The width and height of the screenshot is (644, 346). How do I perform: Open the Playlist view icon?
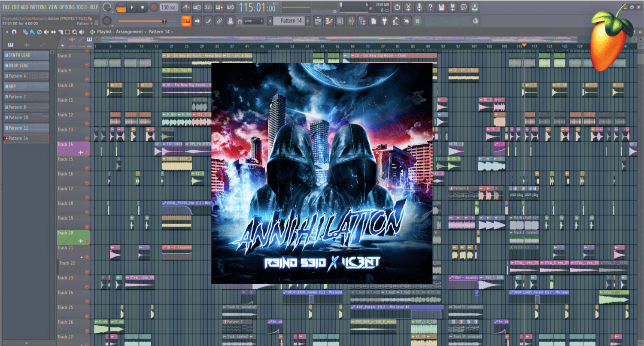pos(318,21)
